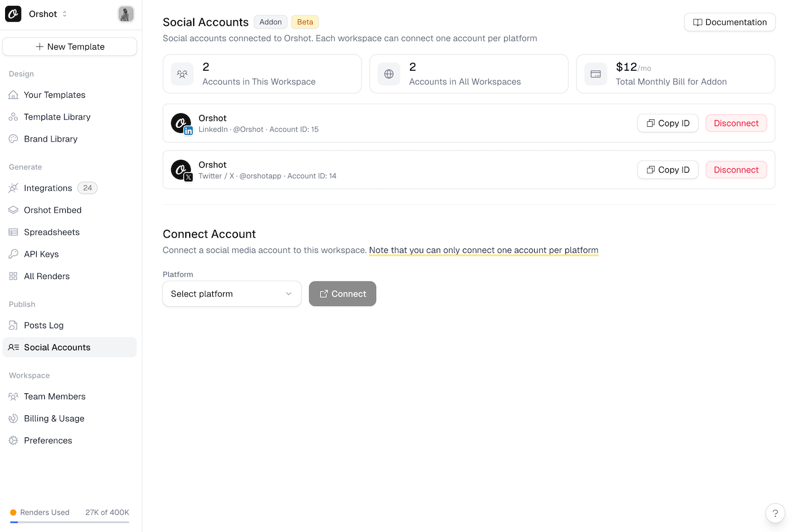Open the Documentation link

point(730,23)
